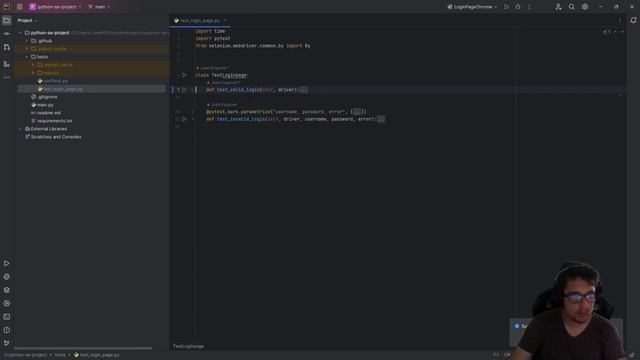Run LoginPageChrome configuration with play icon
The width and height of the screenshot is (640, 360).
click(507, 7)
